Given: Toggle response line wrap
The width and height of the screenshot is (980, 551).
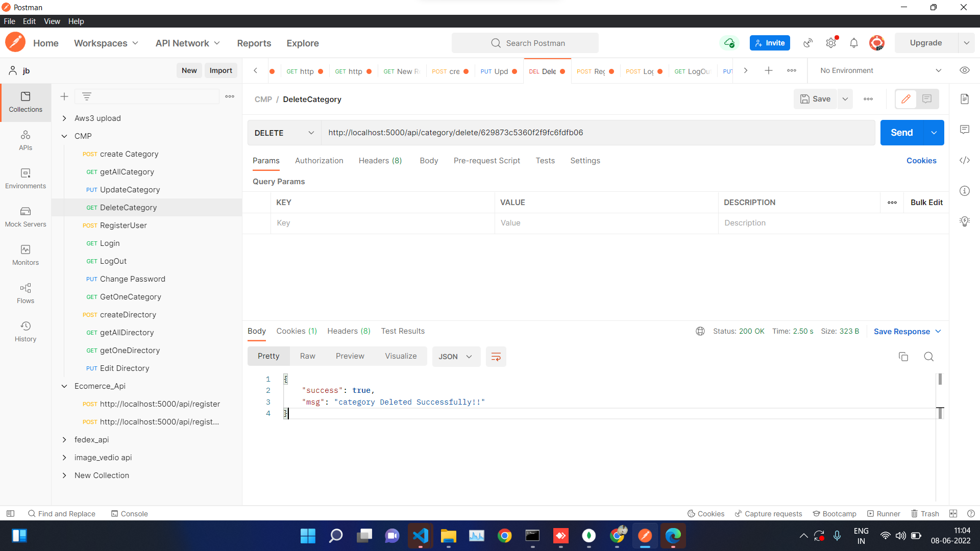Looking at the screenshot, I should [496, 357].
